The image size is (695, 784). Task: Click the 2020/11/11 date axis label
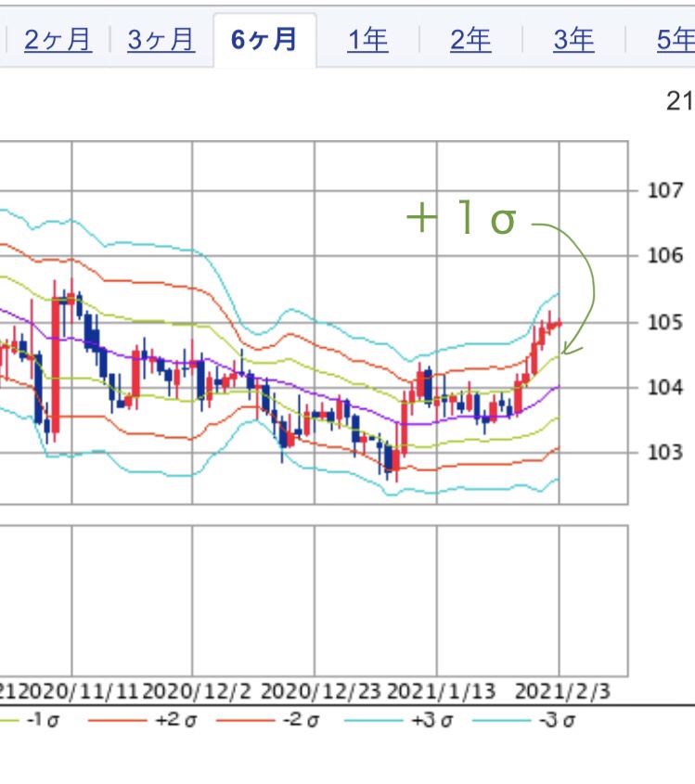(79, 691)
